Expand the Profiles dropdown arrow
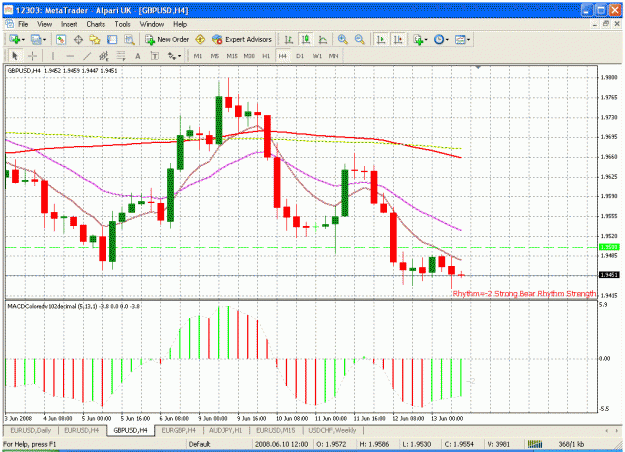This screenshot has height=452, width=625. [45, 39]
